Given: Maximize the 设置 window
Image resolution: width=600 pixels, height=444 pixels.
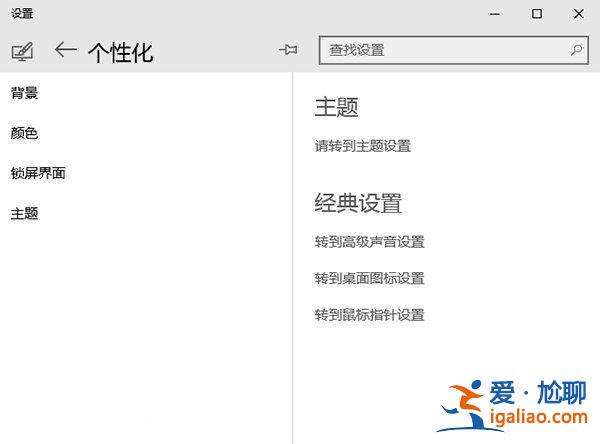Looking at the screenshot, I should point(537,14).
